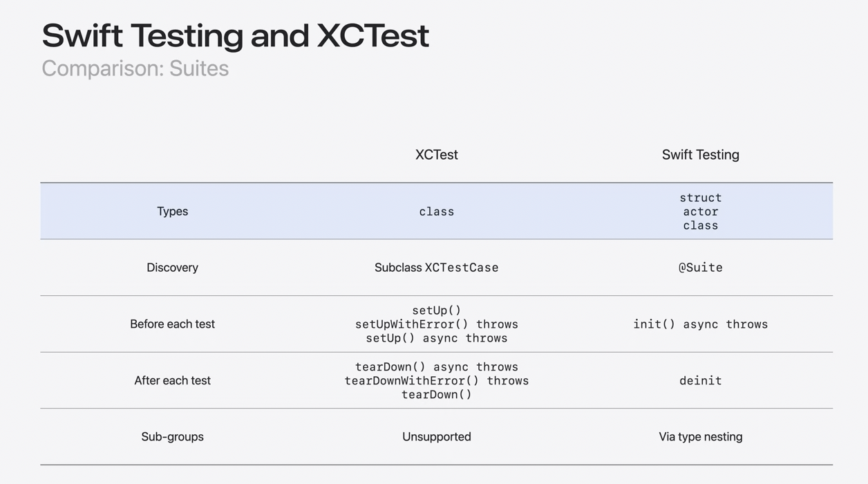
Task: Click the Via type nesting cell
Action: click(700, 437)
